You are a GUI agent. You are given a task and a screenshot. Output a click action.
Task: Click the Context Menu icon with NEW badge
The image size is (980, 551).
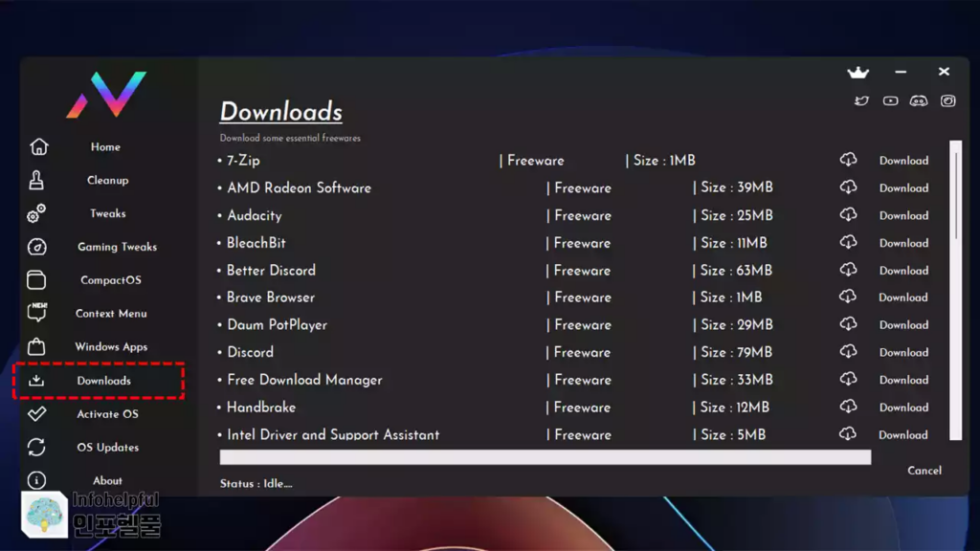click(x=37, y=313)
